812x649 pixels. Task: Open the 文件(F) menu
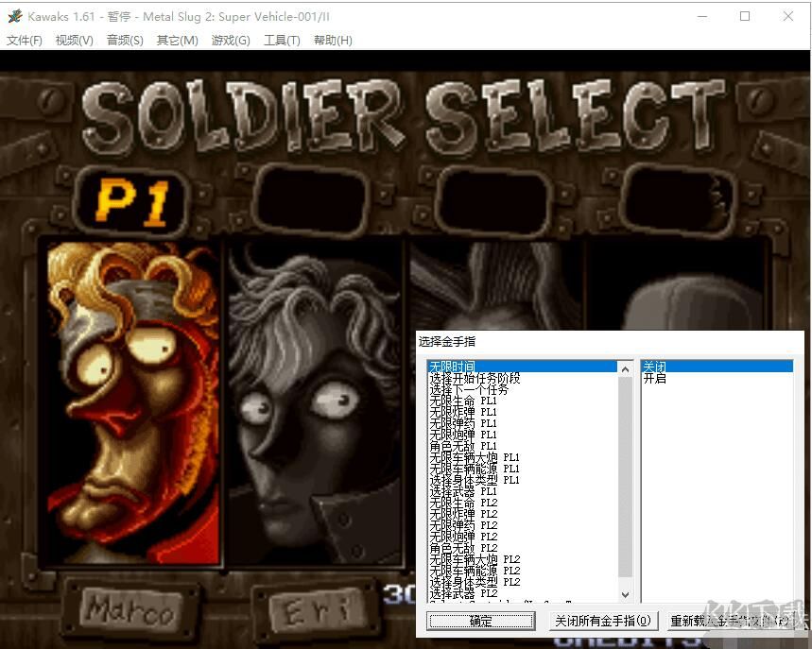pos(25,40)
